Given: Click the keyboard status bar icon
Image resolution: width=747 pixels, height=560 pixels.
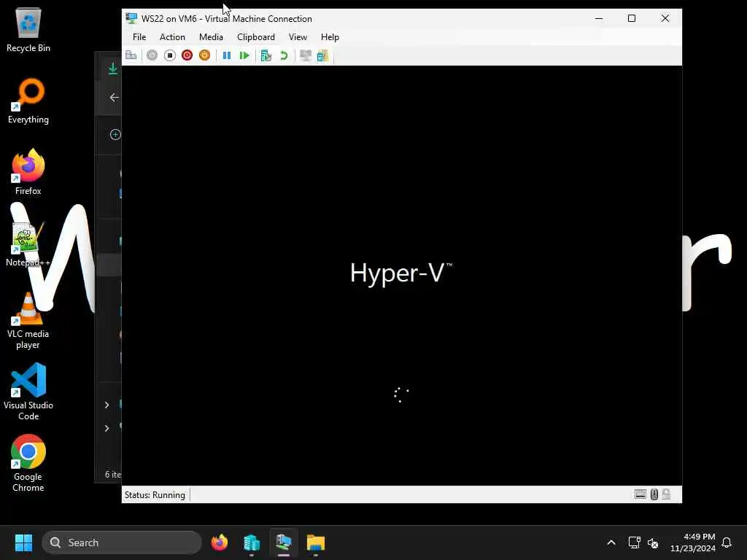Looking at the screenshot, I should coord(640,494).
